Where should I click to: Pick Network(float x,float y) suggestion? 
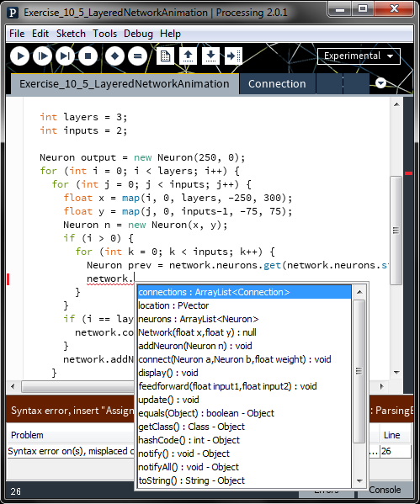coord(244,332)
